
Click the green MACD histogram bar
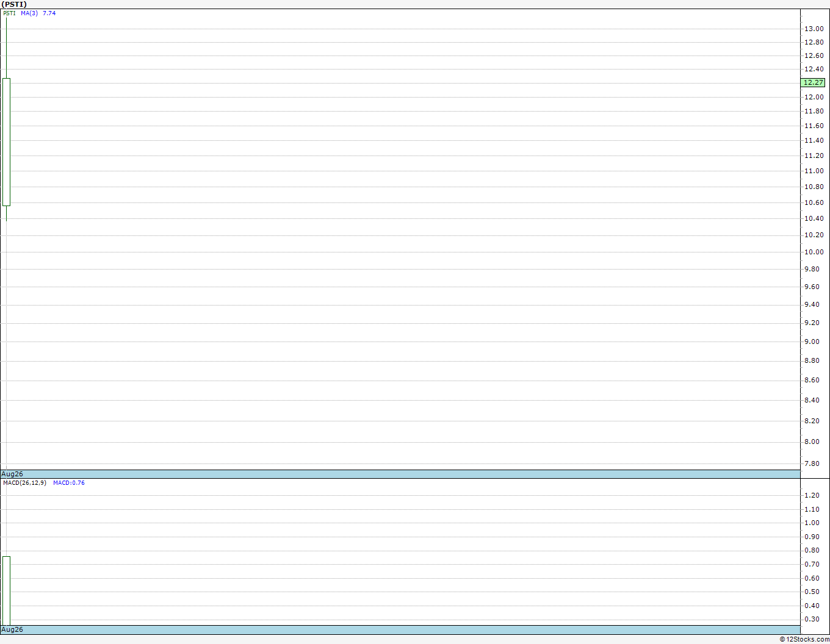6,590
